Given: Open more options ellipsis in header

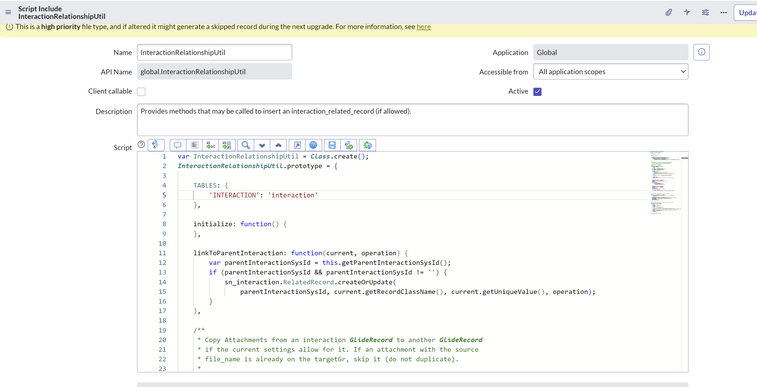Looking at the screenshot, I should 723,12.
